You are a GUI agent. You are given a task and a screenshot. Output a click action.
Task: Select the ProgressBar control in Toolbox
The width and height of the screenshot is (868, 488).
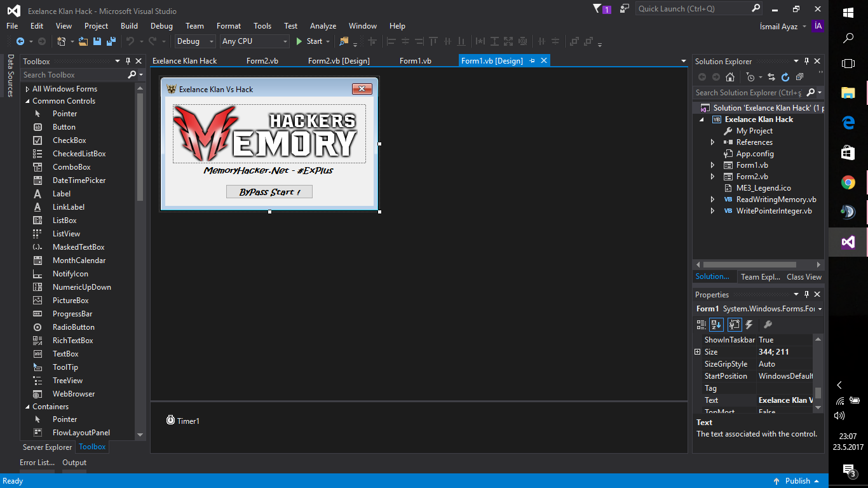(72, 314)
